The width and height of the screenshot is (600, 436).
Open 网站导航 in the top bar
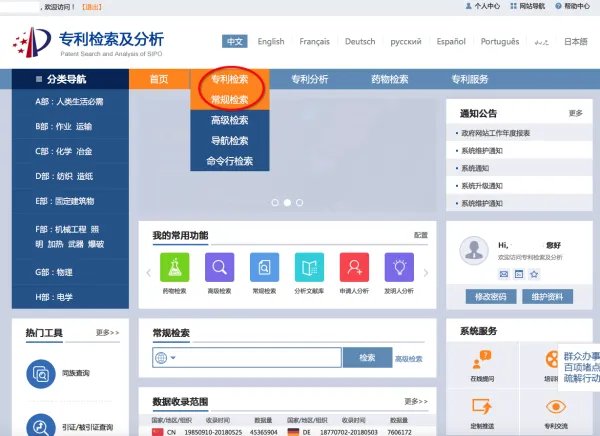pos(528,6)
